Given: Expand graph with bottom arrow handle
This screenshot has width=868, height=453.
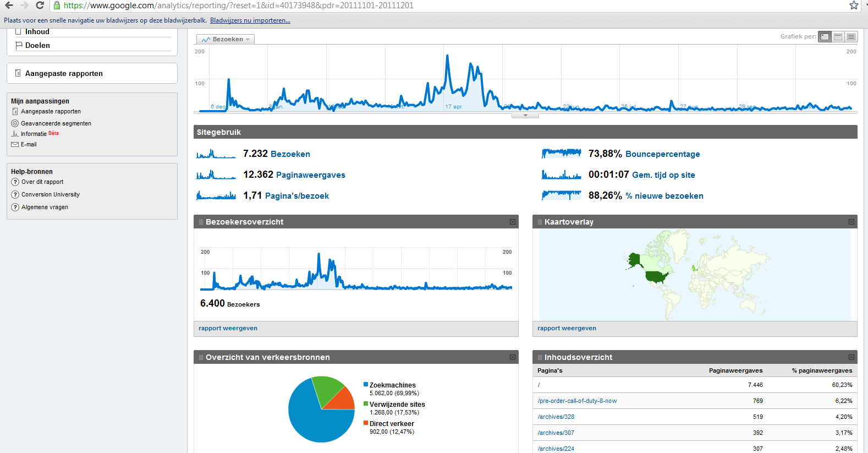Looking at the screenshot, I should click(x=525, y=116).
